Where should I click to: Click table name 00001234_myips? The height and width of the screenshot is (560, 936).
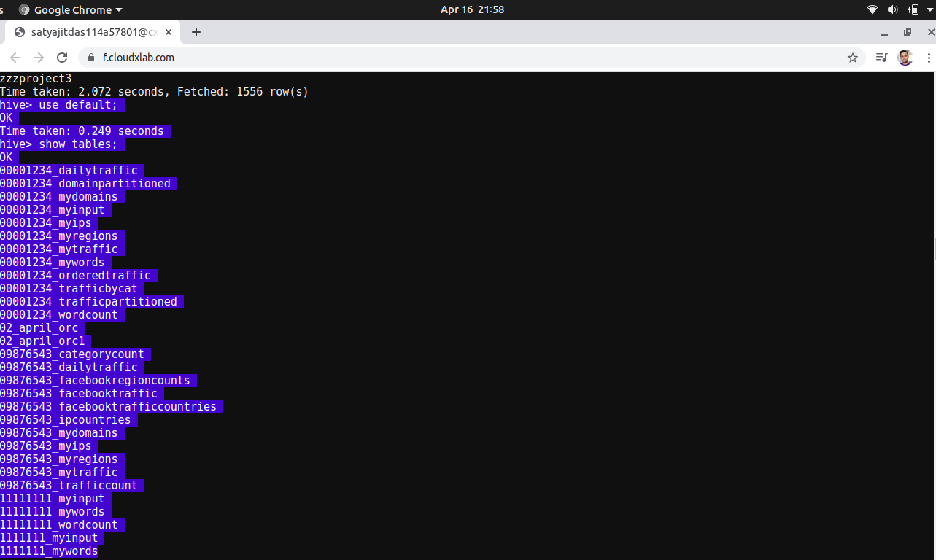(46, 223)
